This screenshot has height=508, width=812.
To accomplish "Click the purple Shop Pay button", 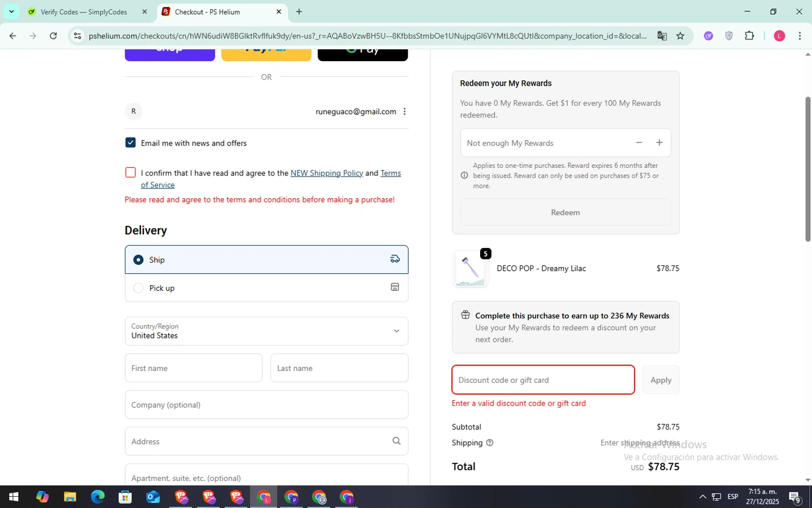I will (170, 54).
